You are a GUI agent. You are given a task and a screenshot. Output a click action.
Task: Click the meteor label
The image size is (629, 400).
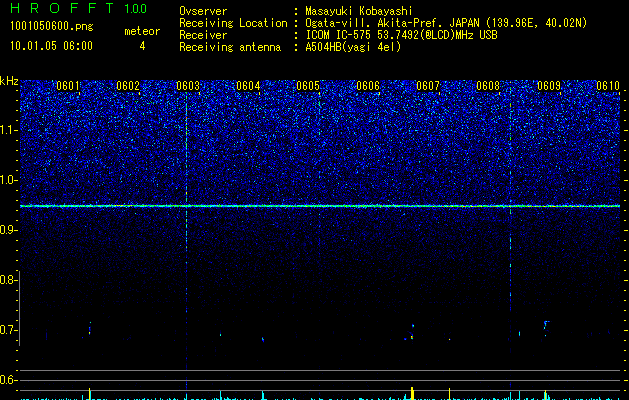click(x=142, y=31)
